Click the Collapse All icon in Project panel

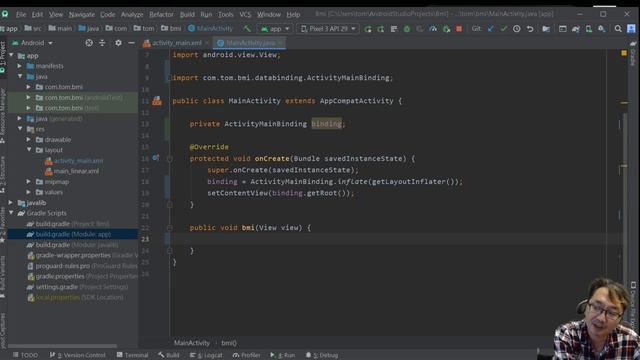click(102, 42)
